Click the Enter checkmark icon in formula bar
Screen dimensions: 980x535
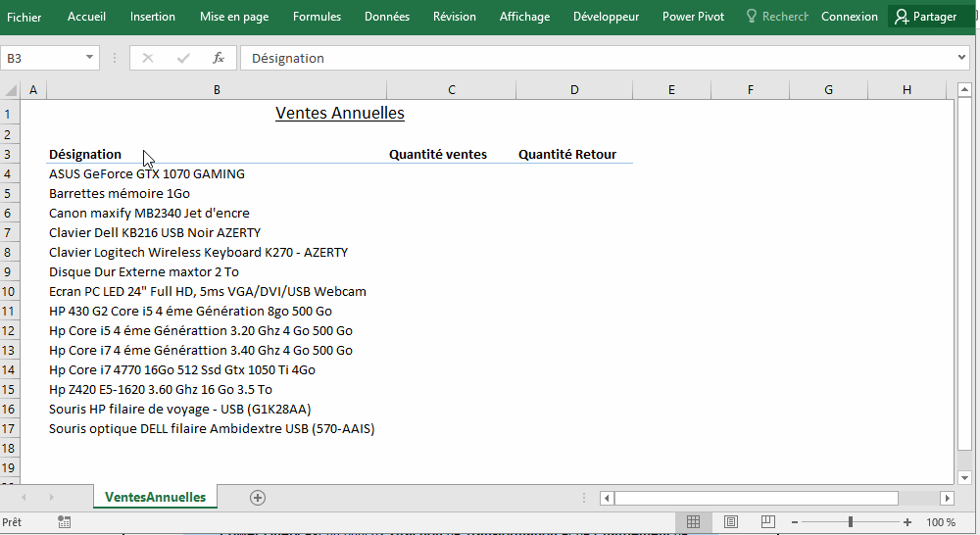tap(183, 58)
